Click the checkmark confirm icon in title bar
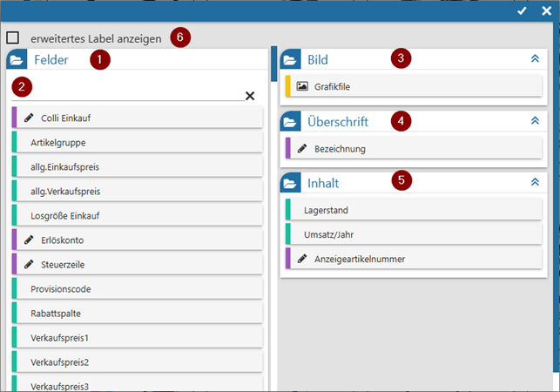560x392 pixels. tap(521, 10)
